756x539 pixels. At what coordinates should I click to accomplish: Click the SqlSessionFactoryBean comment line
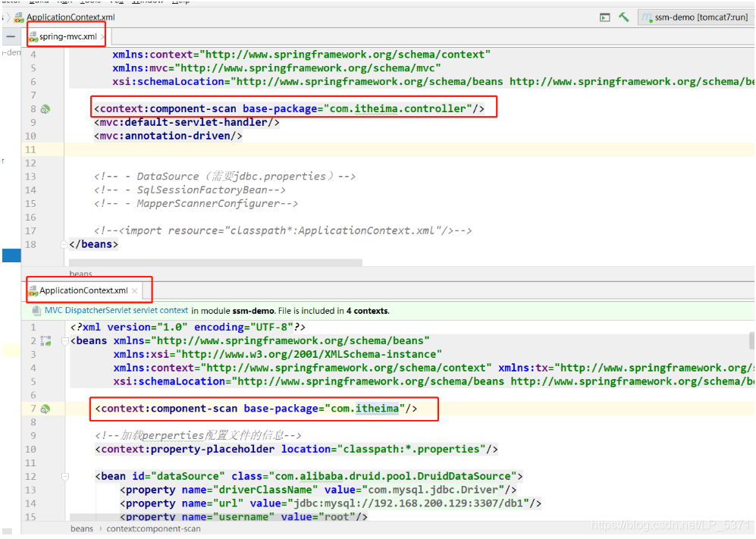(x=190, y=190)
